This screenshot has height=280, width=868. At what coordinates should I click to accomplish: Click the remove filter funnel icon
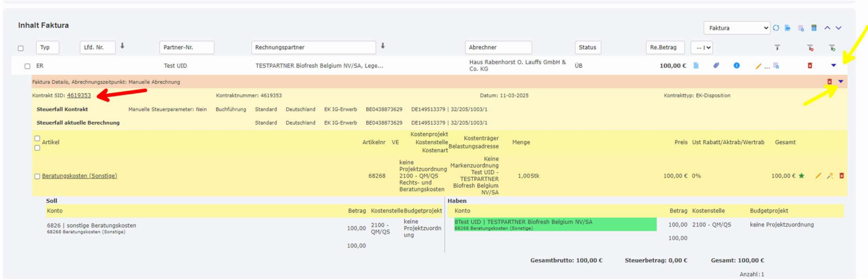click(x=810, y=47)
